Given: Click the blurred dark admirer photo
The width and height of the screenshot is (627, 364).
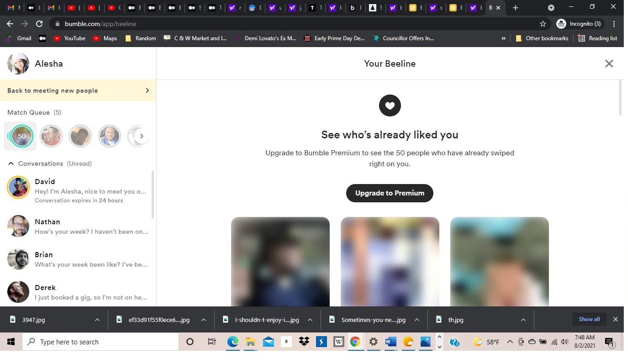Looking at the screenshot, I should [x=280, y=262].
